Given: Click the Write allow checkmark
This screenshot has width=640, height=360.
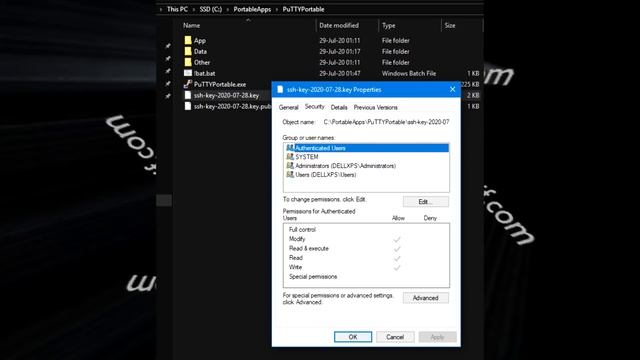Looking at the screenshot, I should [x=397, y=267].
